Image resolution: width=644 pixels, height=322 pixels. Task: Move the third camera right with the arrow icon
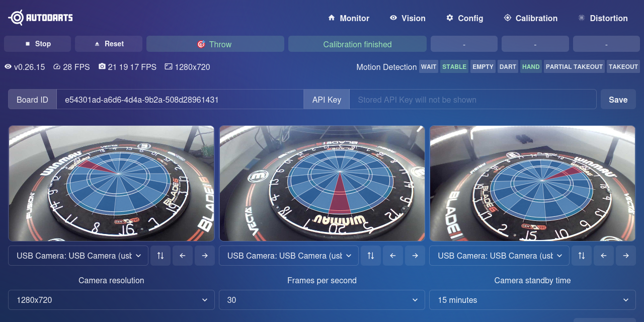[x=625, y=256]
